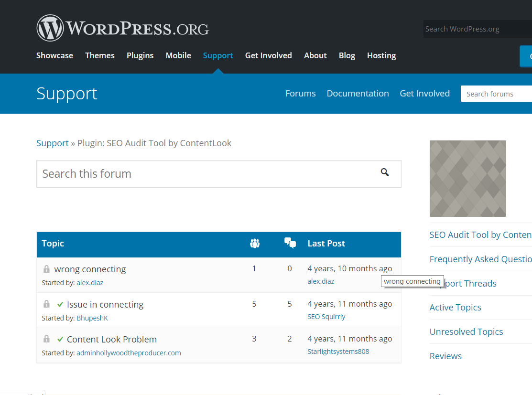Image resolution: width=532 pixels, height=395 pixels.
Task: Open the Hosting menu item
Action: [x=381, y=55]
